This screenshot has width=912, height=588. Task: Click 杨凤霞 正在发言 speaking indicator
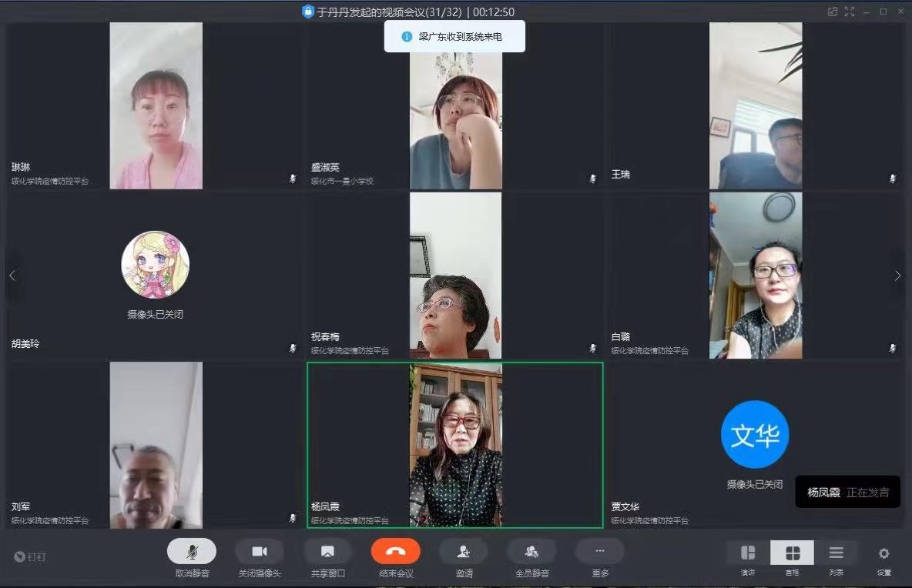point(847,492)
